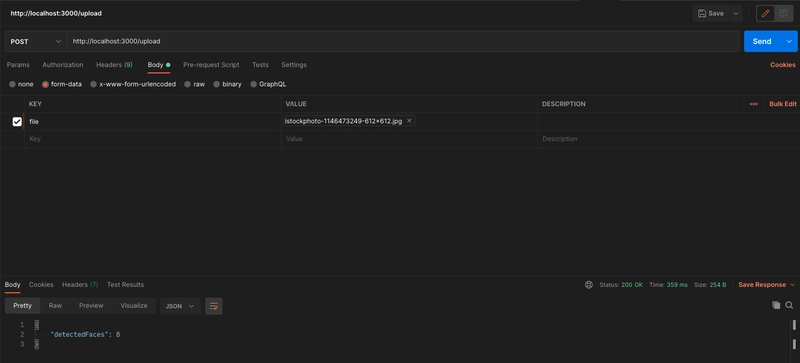
Task: Open the Params tab
Action: [18, 65]
